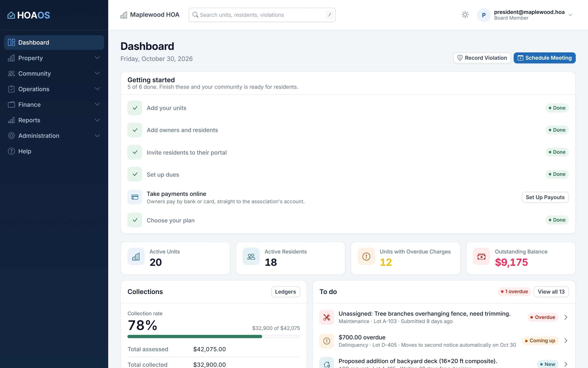Open the Help sidebar item

point(54,151)
